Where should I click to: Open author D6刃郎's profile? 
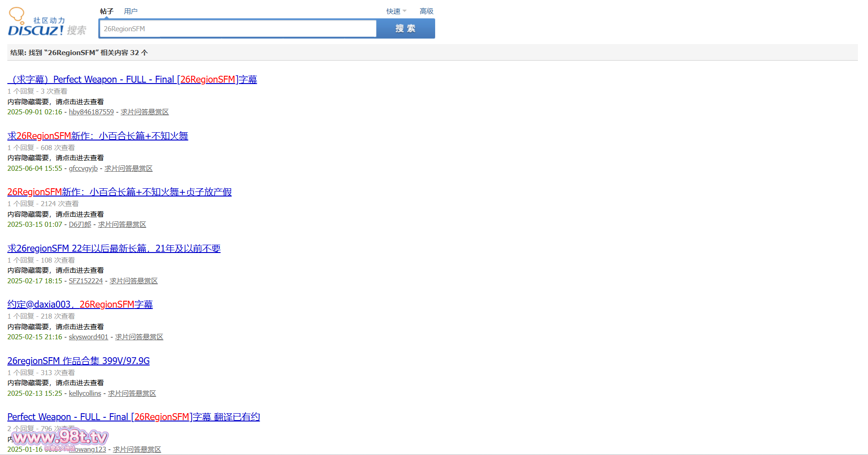(x=80, y=225)
